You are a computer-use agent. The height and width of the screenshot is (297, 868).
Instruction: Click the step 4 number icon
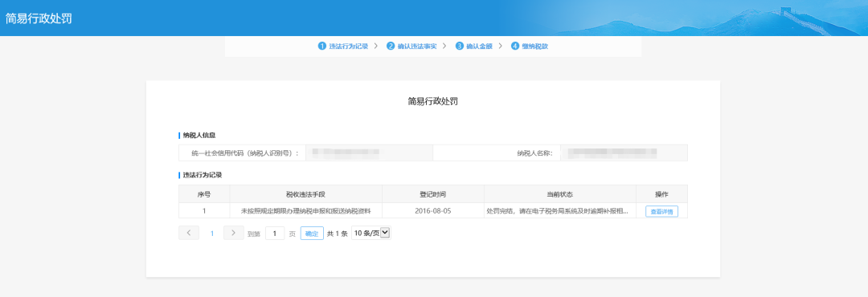(515, 46)
